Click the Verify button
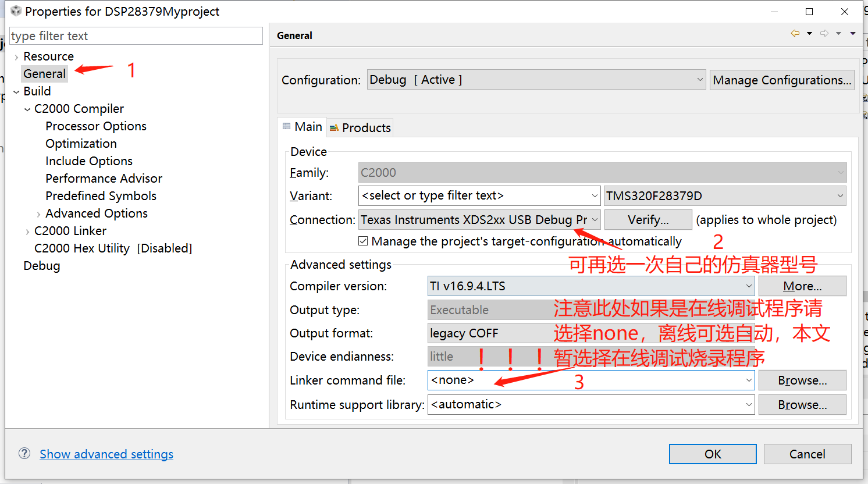Viewport: 868px width, 484px height. click(648, 219)
